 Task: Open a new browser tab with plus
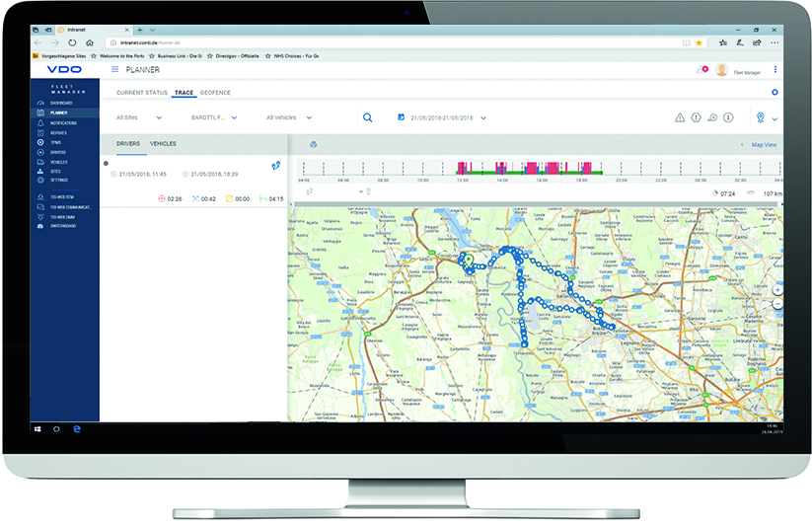[x=140, y=30]
